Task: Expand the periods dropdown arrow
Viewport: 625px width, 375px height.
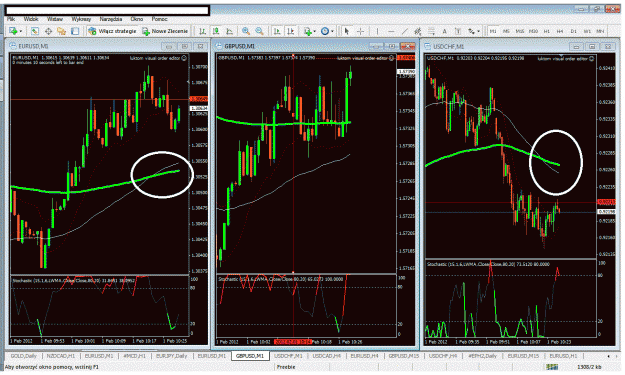Action: (332, 31)
